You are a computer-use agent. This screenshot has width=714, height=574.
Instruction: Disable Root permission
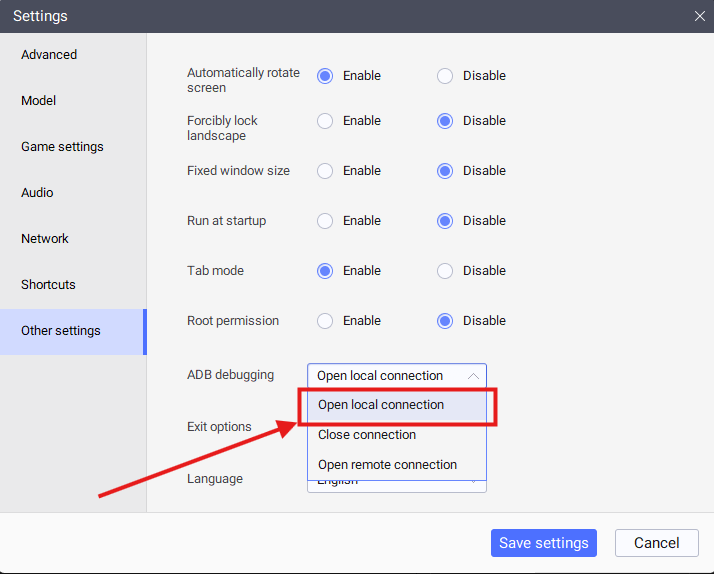(445, 321)
